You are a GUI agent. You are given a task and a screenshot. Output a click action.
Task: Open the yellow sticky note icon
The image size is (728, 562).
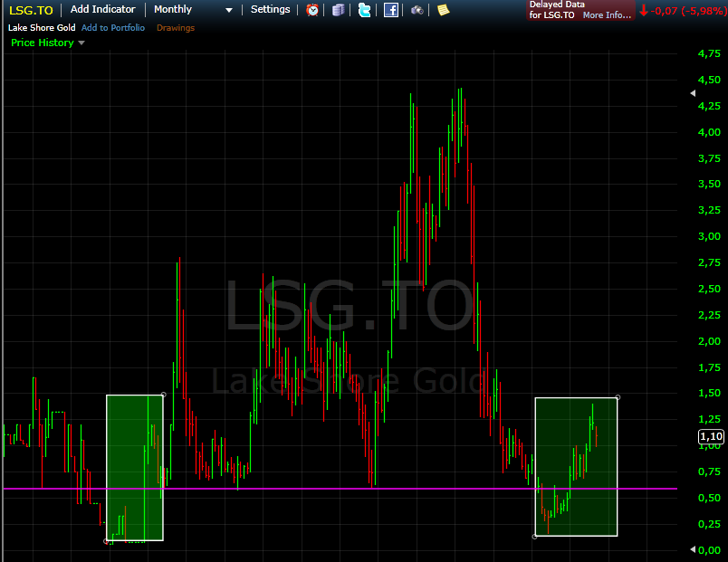tap(444, 10)
